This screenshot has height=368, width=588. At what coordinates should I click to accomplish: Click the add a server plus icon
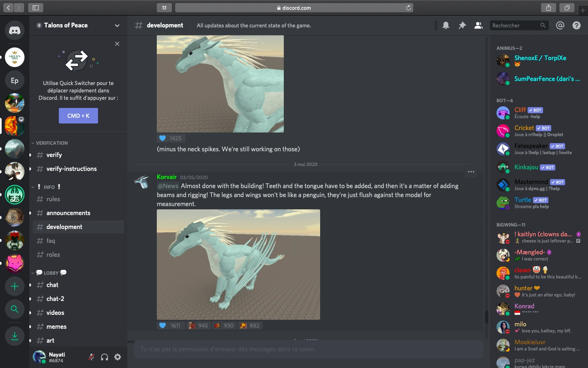coord(15,286)
